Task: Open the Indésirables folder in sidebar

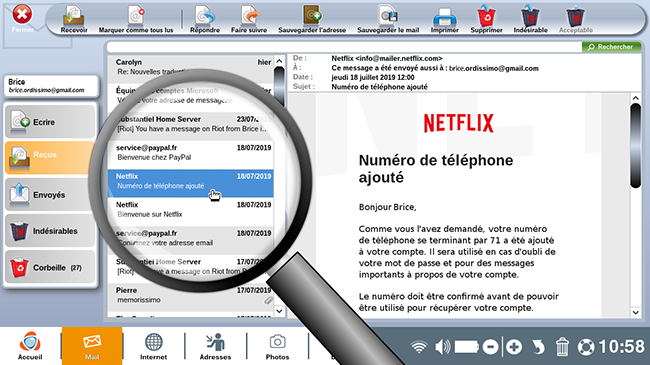Action: click(x=50, y=231)
